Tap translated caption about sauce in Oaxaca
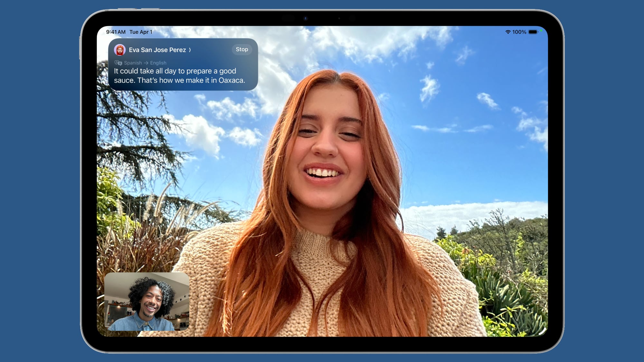644x362 pixels. pos(179,76)
